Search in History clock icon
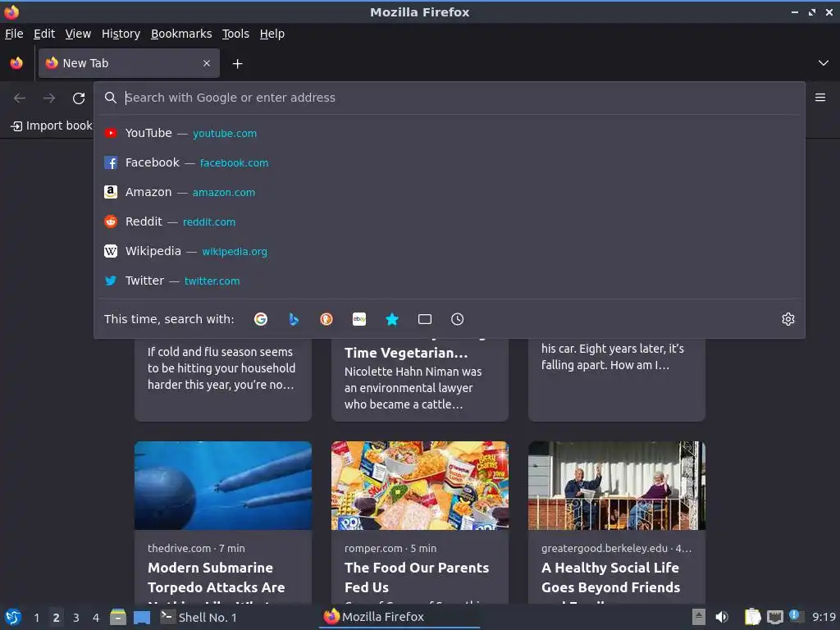The height and width of the screenshot is (630, 840). click(458, 319)
